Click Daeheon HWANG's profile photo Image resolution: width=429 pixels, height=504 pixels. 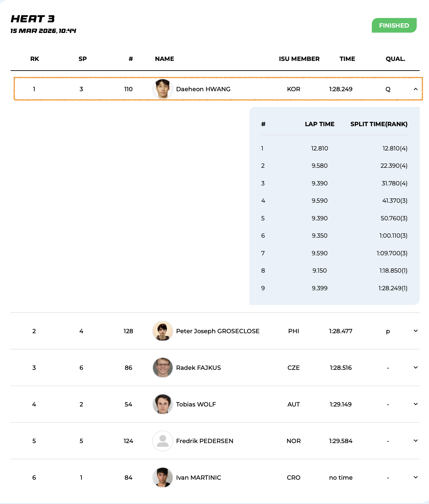163,89
